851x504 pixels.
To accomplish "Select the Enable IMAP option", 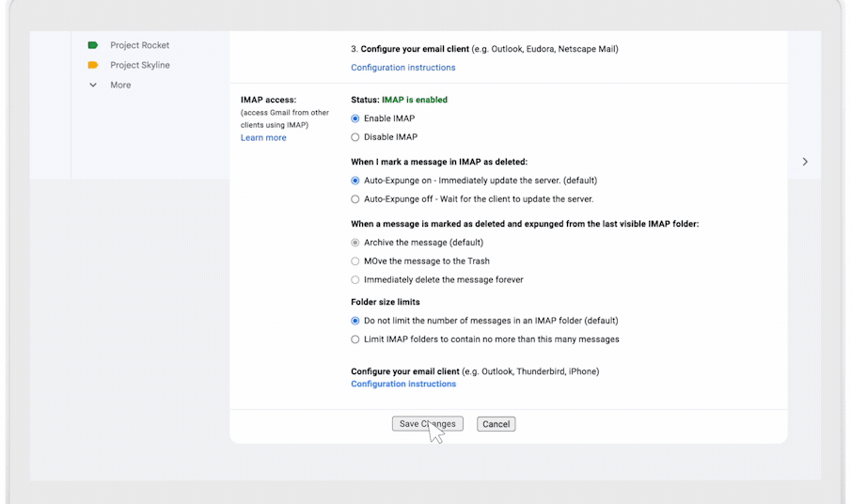I will pos(355,118).
